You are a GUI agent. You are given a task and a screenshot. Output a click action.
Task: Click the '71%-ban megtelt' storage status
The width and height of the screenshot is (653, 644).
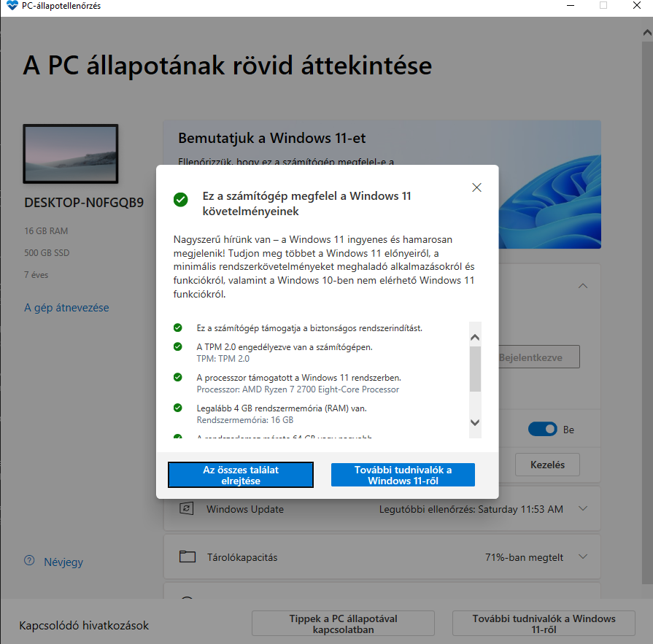[x=524, y=557]
